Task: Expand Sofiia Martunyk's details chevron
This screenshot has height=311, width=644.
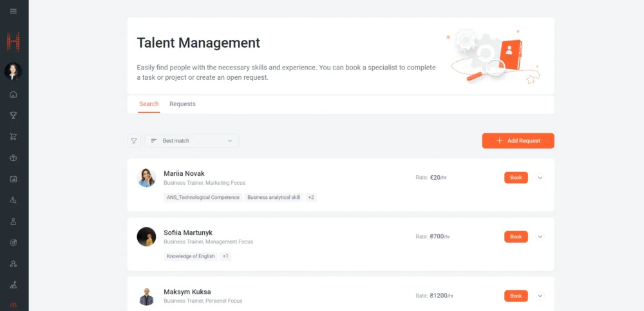Action: (x=540, y=237)
